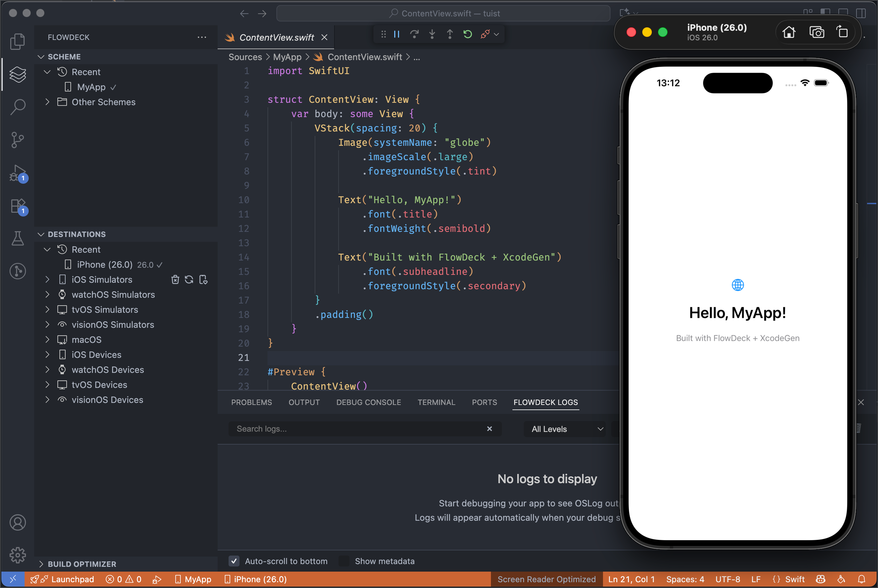The image size is (878, 588).
Task: Click the debug Step Over button
Action: (414, 34)
